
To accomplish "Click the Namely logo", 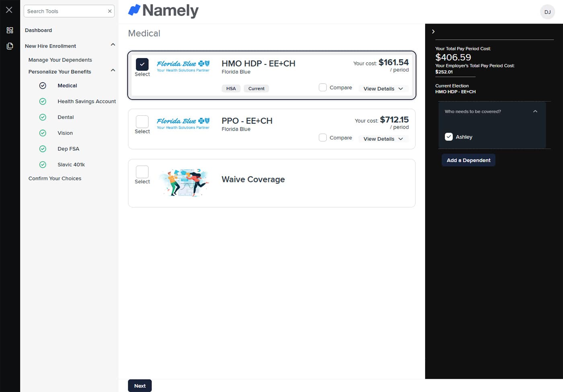I will [163, 10].
